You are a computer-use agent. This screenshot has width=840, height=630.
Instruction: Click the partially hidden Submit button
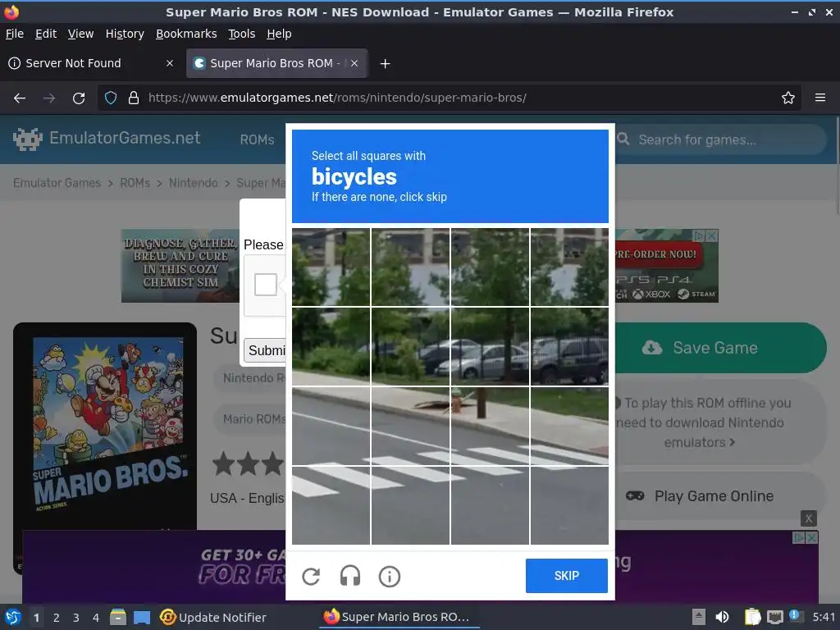click(x=265, y=350)
